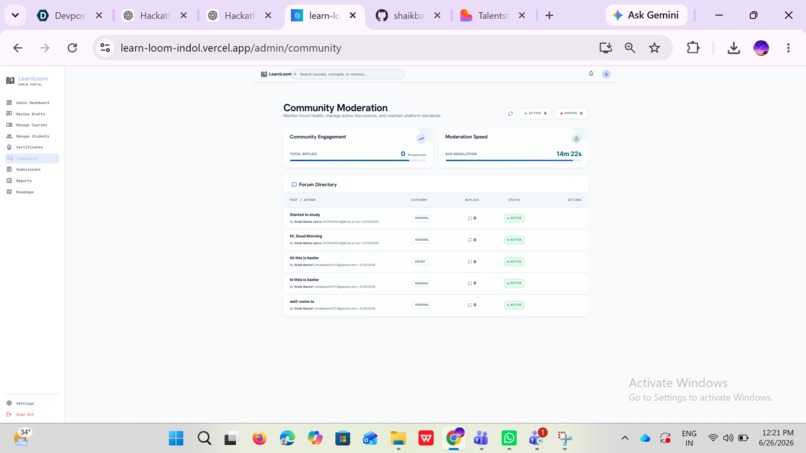Click the Total Replies progress bar

coord(358,160)
